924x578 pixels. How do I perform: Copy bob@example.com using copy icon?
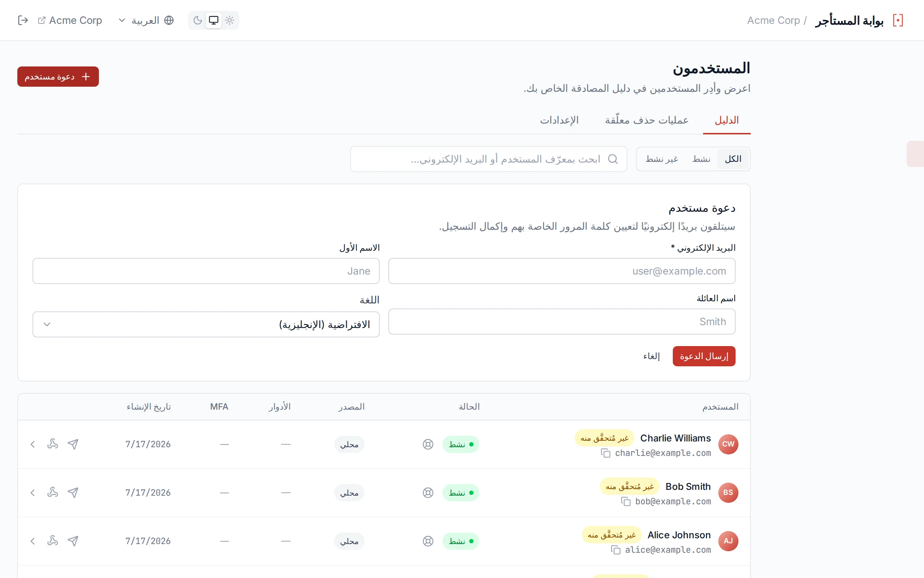point(626,502)
